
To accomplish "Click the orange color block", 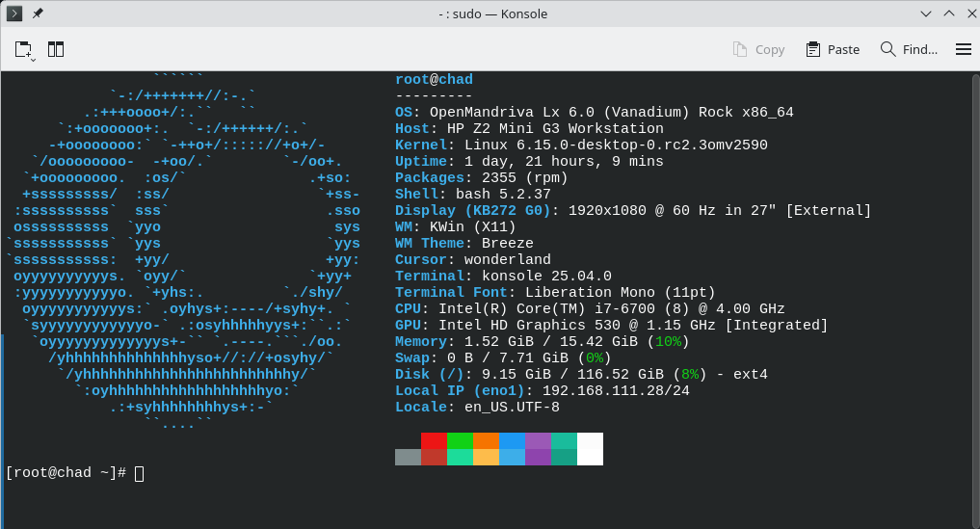I will [487, 441].
